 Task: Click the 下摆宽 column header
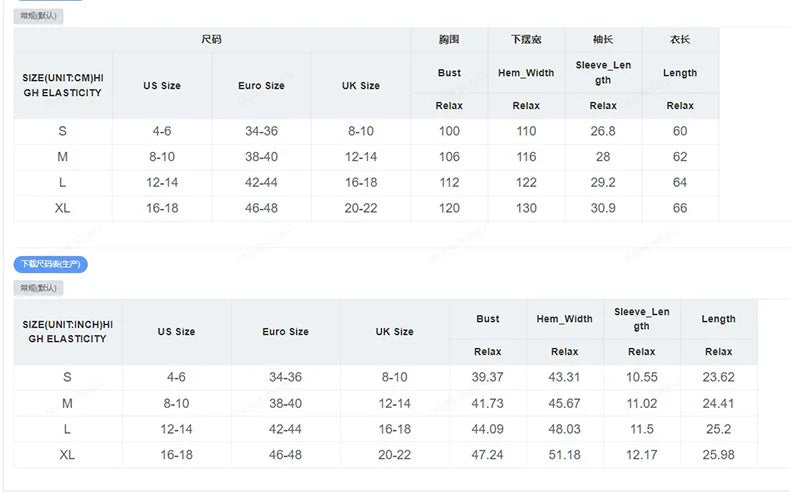(526, 40)
